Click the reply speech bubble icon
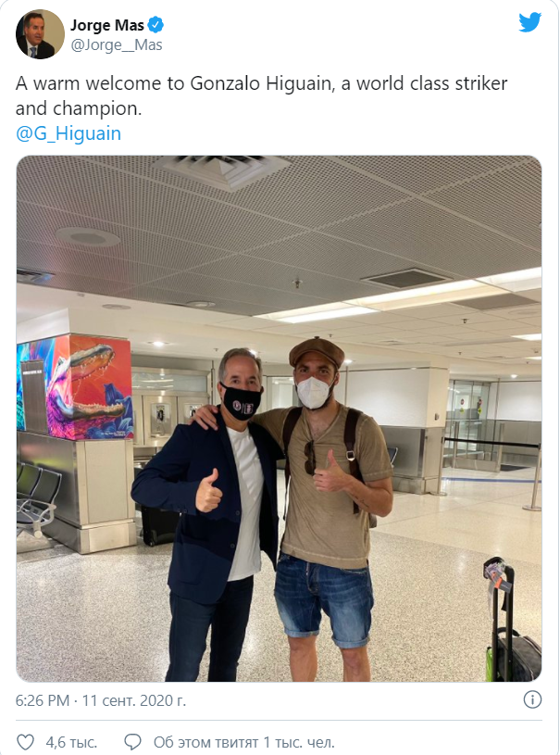Viewport: 560px width, 755px height. (132, 742)
